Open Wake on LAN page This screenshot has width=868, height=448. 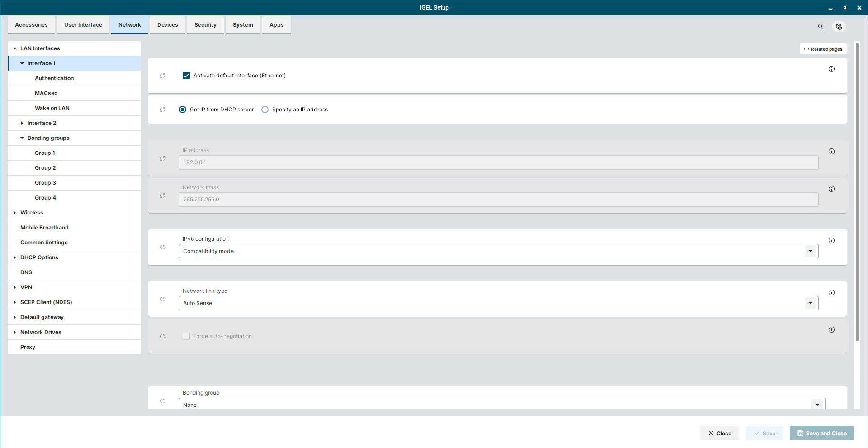click(75, 108)
